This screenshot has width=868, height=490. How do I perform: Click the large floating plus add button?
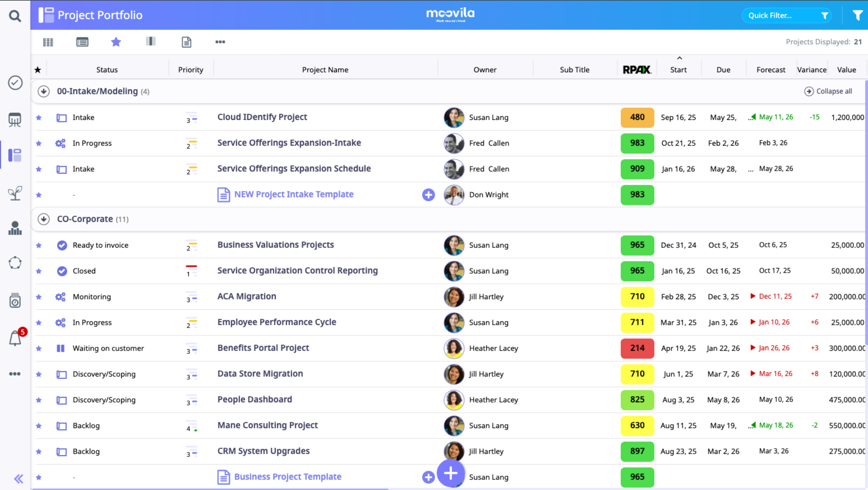(451, 473)
